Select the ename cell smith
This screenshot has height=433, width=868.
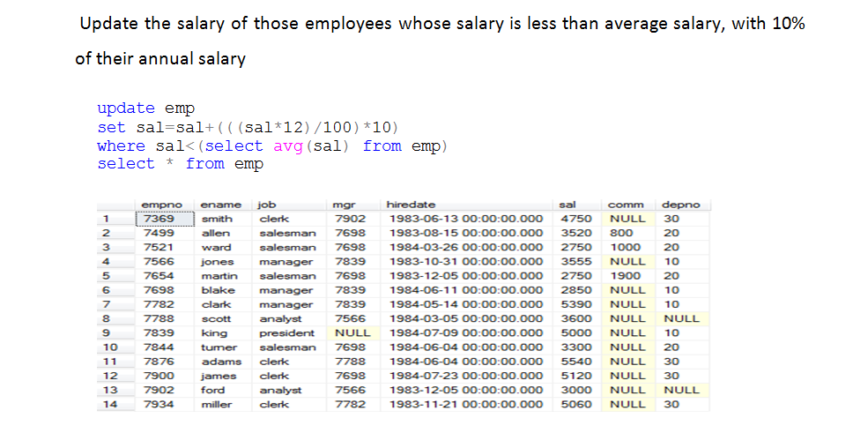(x=222, y=219)
